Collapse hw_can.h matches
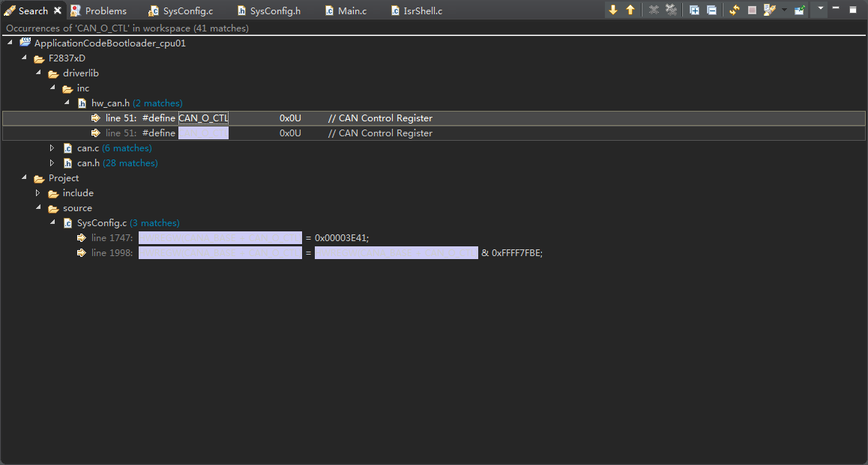 (67, 102)
